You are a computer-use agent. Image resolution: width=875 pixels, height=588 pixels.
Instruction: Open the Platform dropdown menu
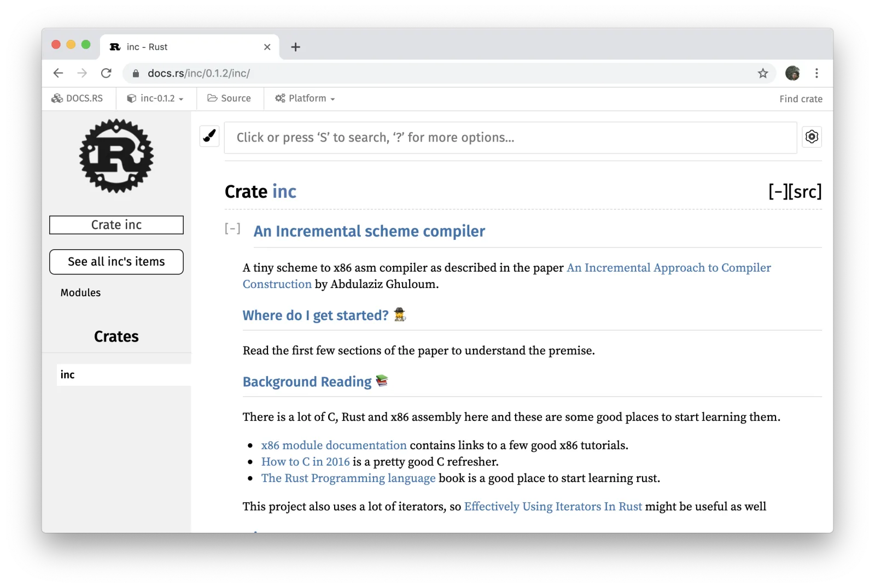coord(305,98)
